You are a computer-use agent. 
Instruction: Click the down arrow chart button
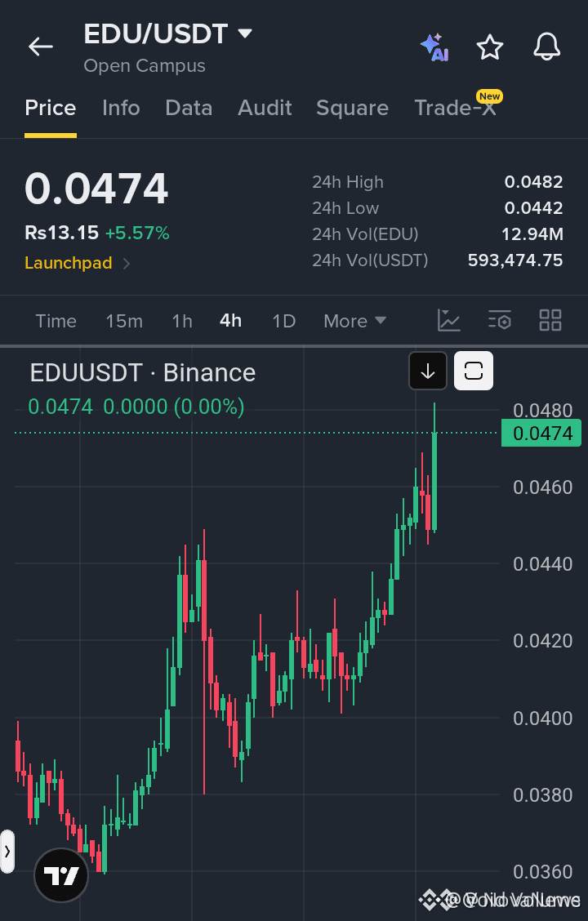click(x=428, y=371)
